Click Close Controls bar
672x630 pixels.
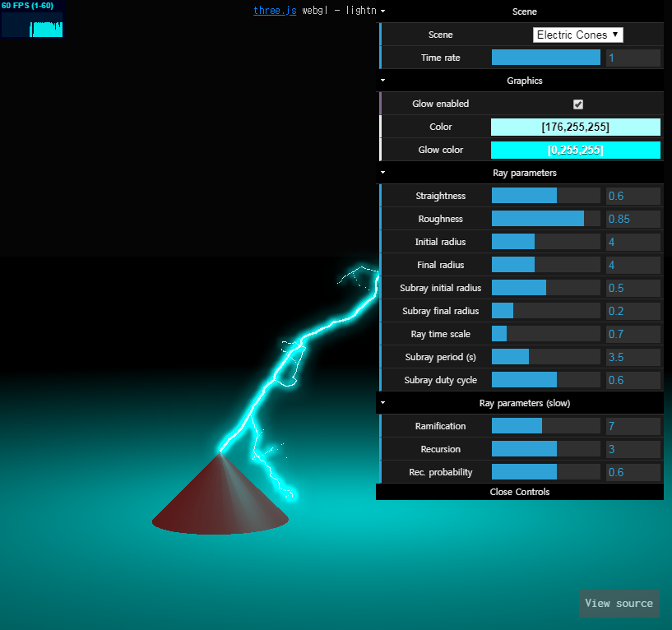click(x=519, y=492)
